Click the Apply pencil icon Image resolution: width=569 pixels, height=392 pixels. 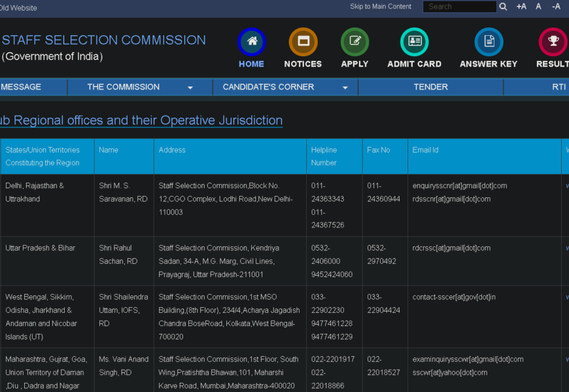(354, 42)
